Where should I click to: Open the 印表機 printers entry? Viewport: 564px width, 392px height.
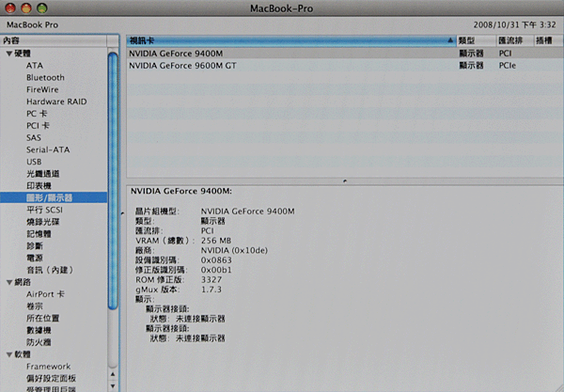pos(39,186)
